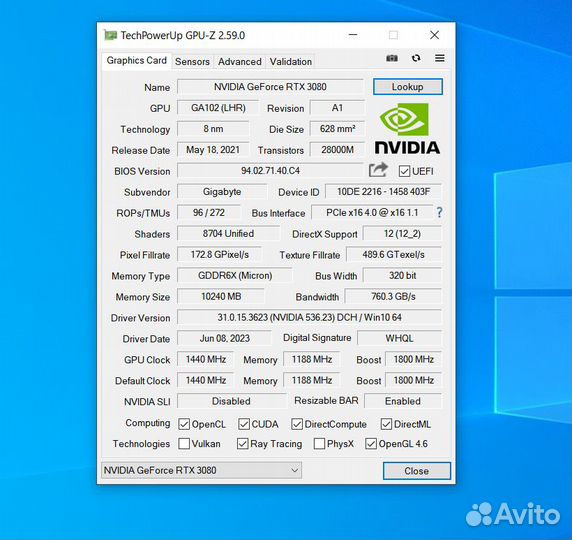Toggle the DirectCompute checkbox
The image size is (572, 540).
point(297,424)
